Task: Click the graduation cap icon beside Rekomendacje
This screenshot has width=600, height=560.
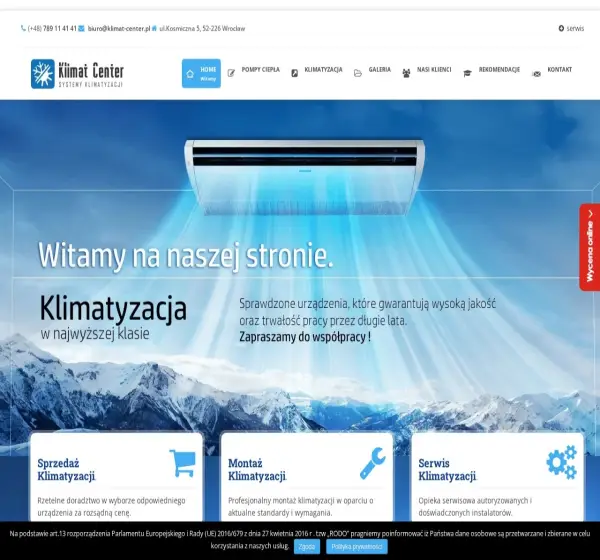Action: tap(467, 73)
